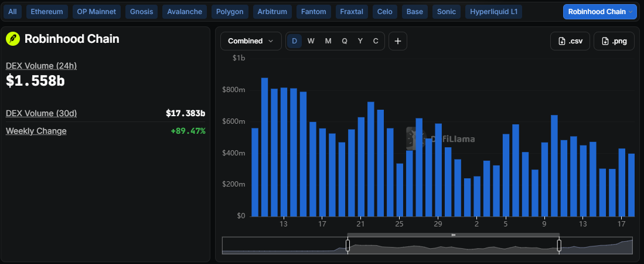Filter by Fraxtal chain
This screenshot has width=644, height=264.
coord(352,12)
